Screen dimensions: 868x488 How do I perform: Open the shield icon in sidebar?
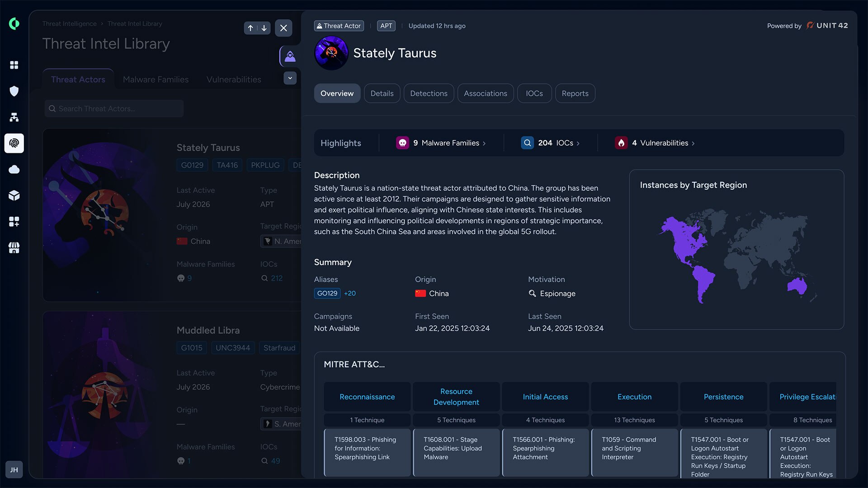point(14,91)
